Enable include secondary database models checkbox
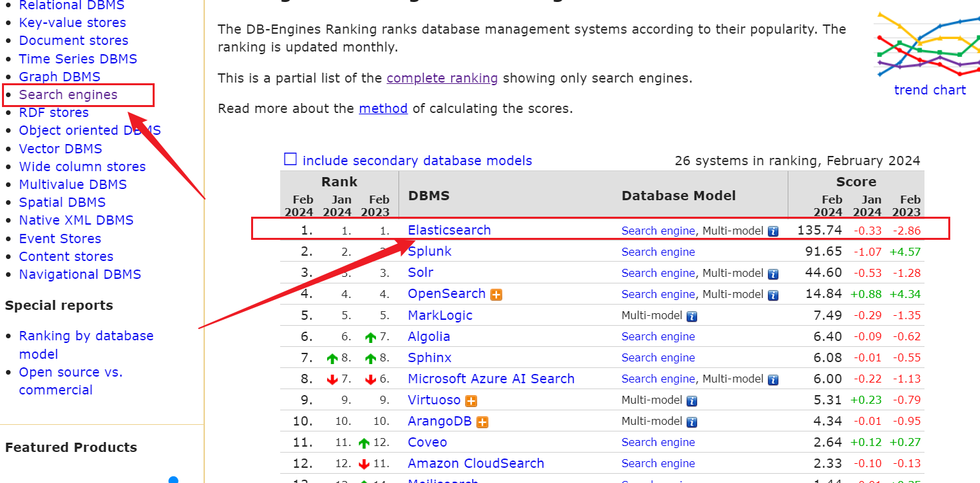 pos(290,159)
